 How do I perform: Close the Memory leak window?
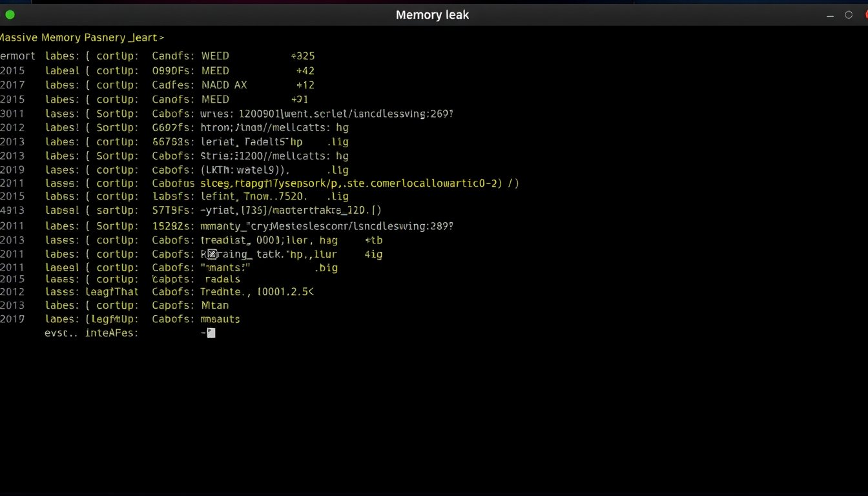(865, 15)
